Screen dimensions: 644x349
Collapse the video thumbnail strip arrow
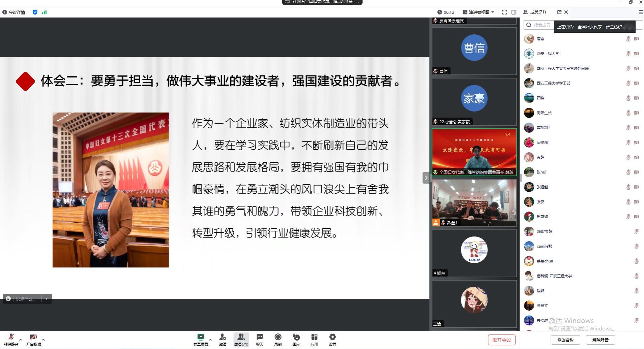click(426, 178)
